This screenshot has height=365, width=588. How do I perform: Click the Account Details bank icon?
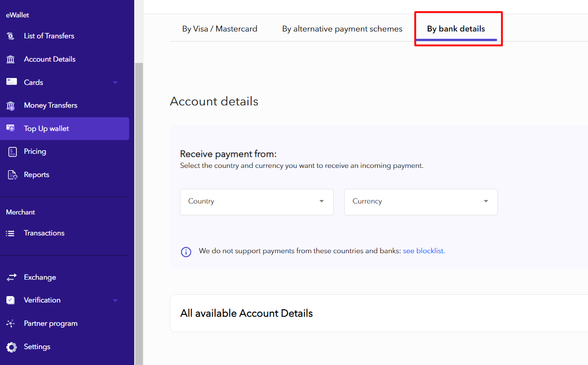pyautogui.click(x=11, y=59)
